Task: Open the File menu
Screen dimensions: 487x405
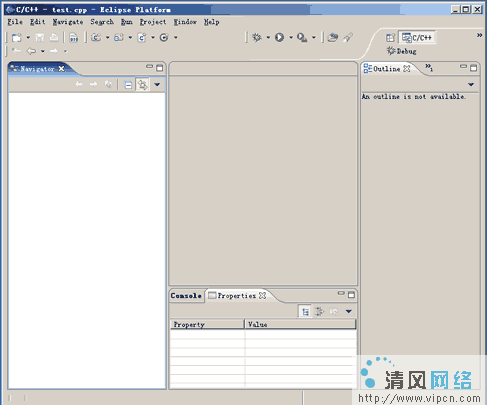Action: [15, 22]
